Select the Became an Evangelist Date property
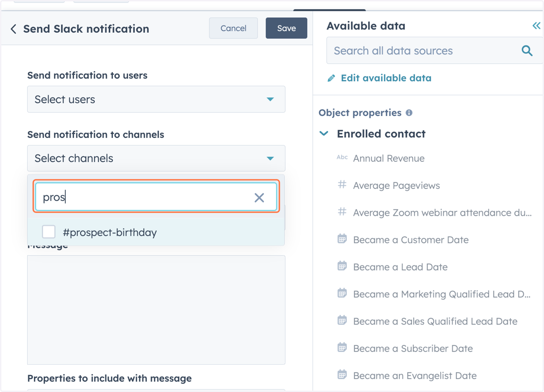Image resolution: width=544 pixels, height=392 pixels. [415, 376]
